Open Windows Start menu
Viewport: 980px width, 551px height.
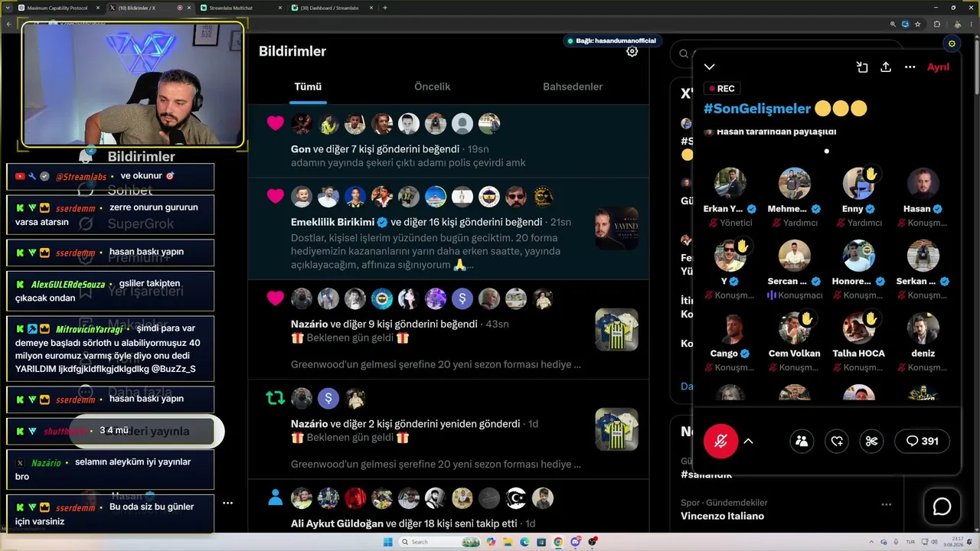[x=387, y=542]
